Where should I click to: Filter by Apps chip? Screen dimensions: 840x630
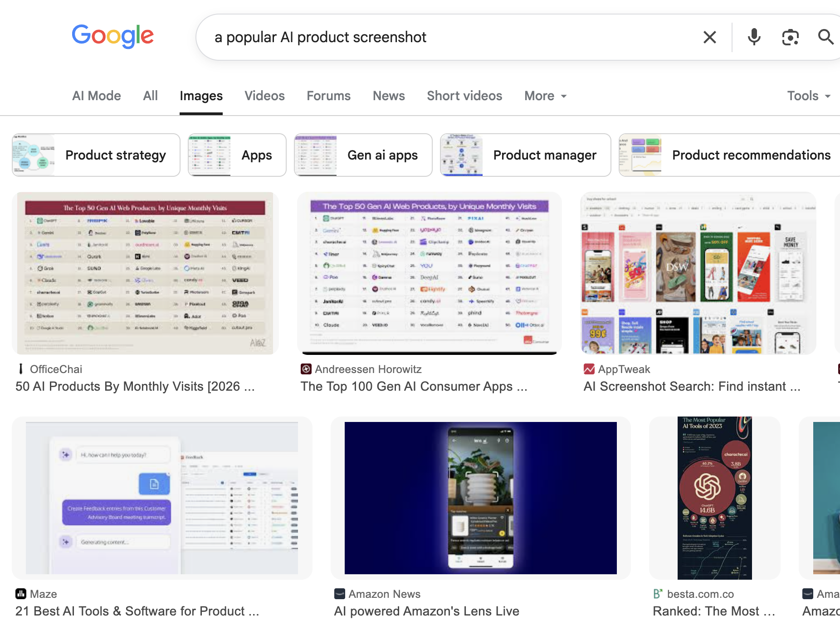(237, 155)
